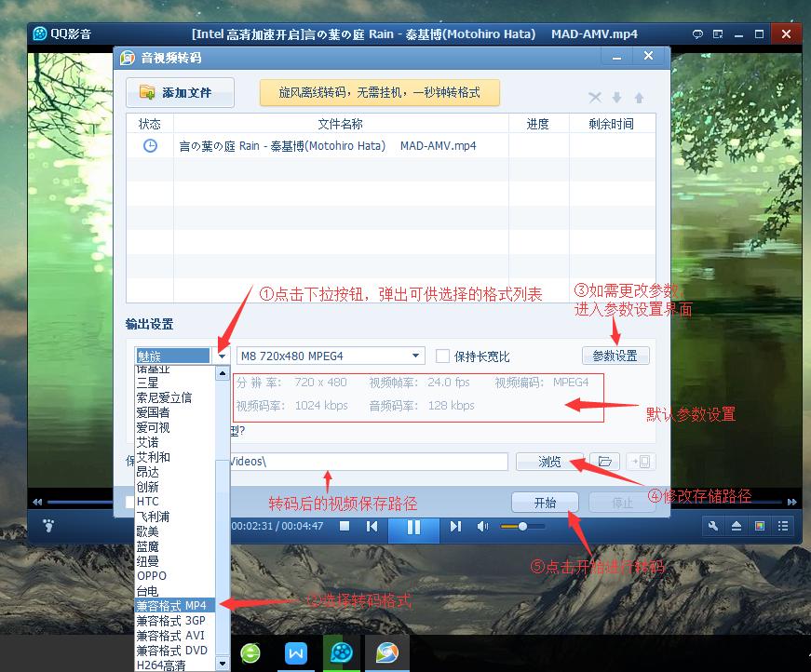The height and width of the screenshot is (672, 811).
Task: Choose OPPO from the brand list
Action: pyautogui.click(x=152, y=576)
